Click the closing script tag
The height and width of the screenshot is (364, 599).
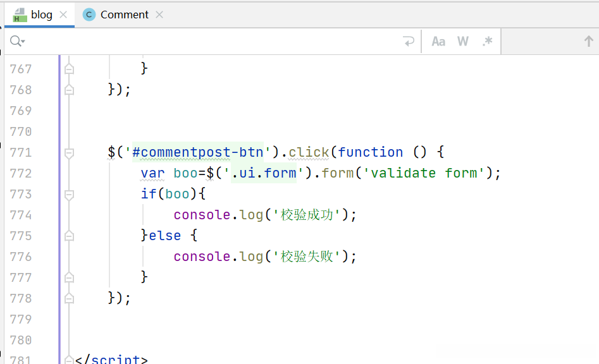click(111, 360)
